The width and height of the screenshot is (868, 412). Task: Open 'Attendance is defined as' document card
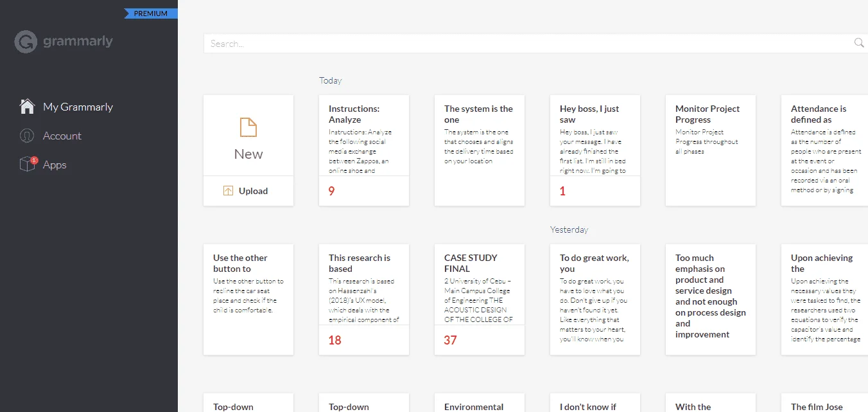[x=824, y=150]
